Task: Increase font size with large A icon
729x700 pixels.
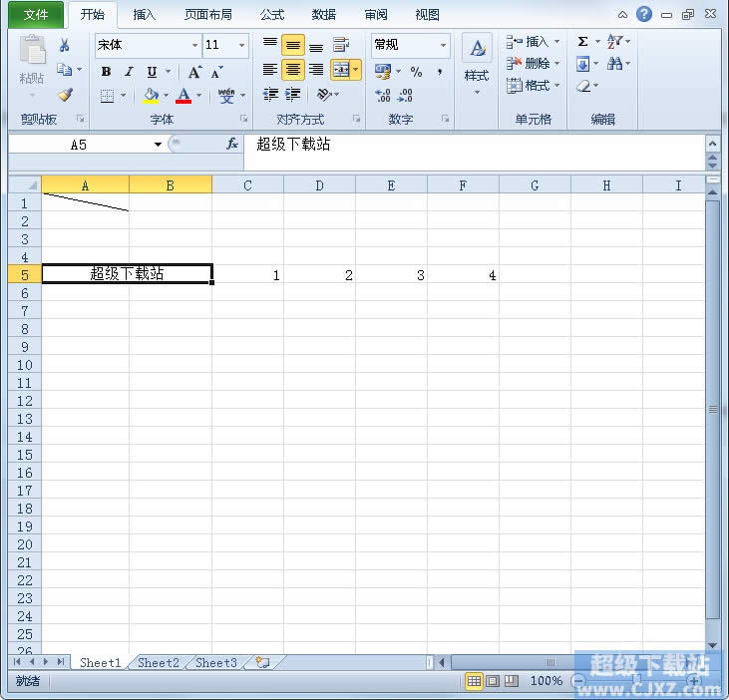Action: 194,72
